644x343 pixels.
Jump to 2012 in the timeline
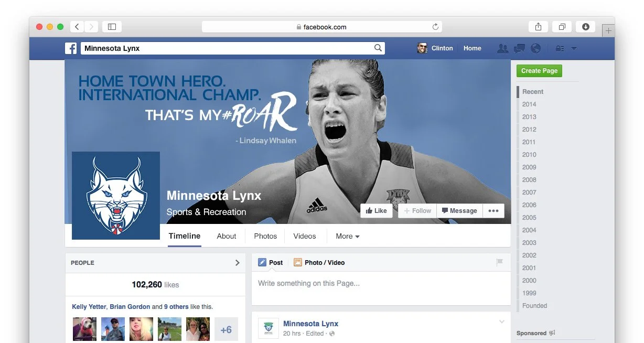[x=529, y=130]
